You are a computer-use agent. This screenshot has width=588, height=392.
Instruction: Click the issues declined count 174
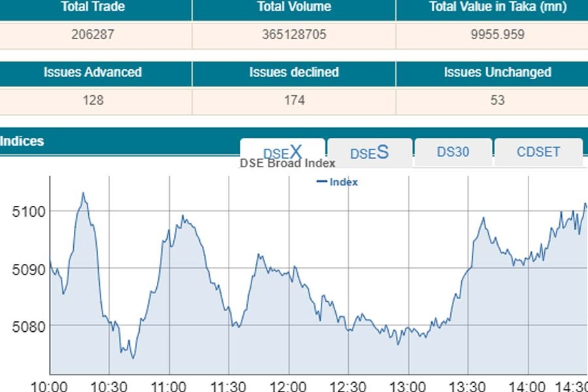pyautogui.click(x=293, y=101)
